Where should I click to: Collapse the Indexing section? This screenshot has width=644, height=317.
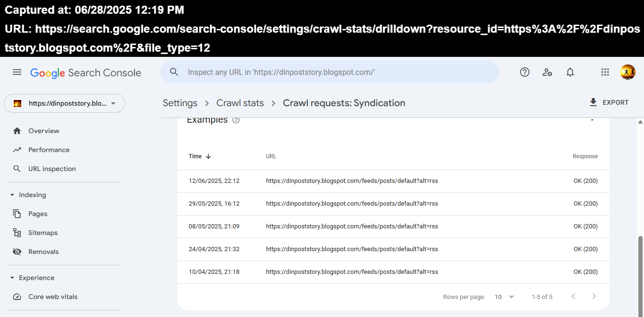12,195
